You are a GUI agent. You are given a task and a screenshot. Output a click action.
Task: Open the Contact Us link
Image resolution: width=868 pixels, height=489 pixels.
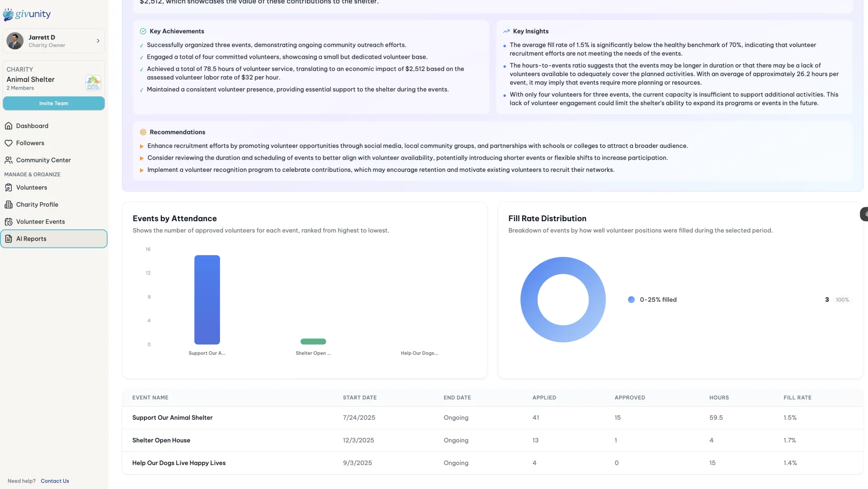click(x=55, y=481)
